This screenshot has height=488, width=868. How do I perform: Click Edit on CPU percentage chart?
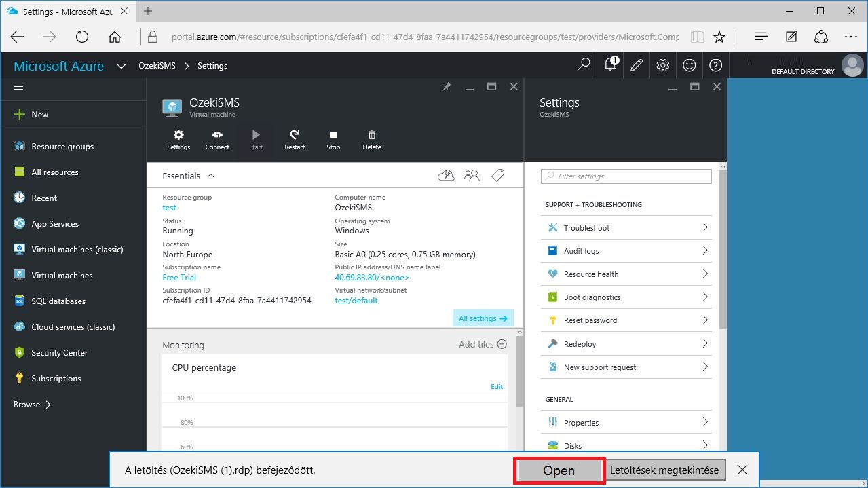pyautogui.click(x=497, y=387)
